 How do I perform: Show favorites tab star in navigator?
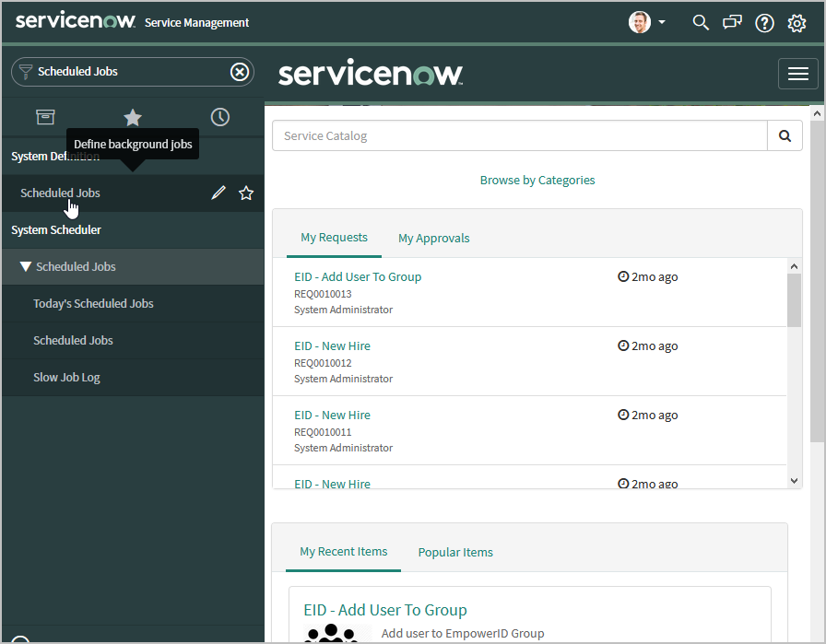pyautogui.click(x=133, y=117)
